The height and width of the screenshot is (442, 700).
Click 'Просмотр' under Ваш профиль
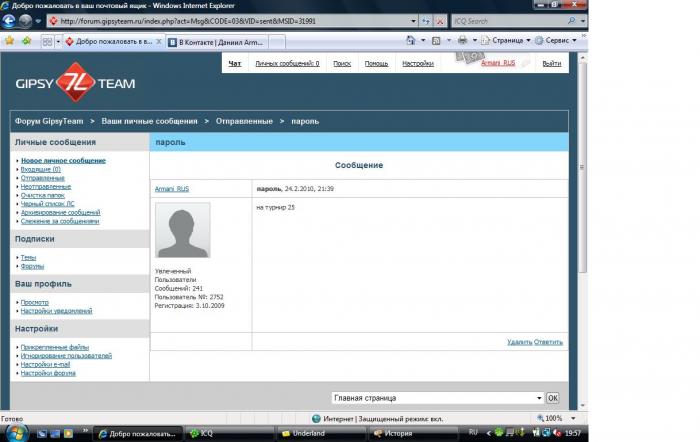[x=35, y=302]
